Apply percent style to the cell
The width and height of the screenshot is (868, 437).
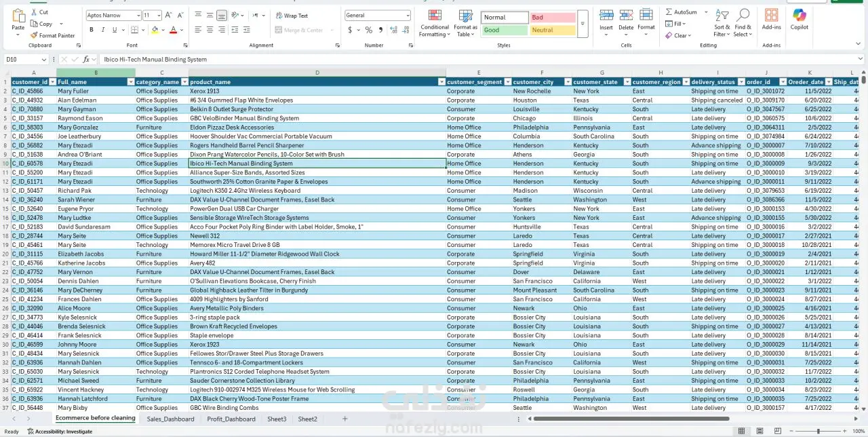pyautogui.click(x=369, y=30)
